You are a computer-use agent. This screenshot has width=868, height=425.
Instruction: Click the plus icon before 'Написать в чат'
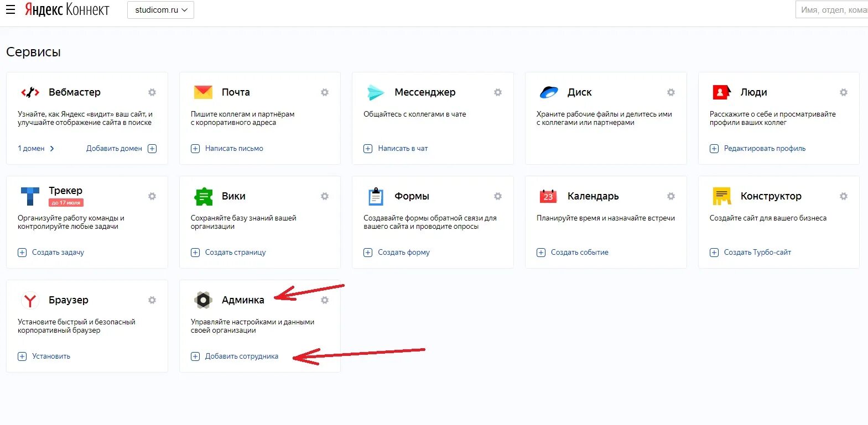pos(368,148)
